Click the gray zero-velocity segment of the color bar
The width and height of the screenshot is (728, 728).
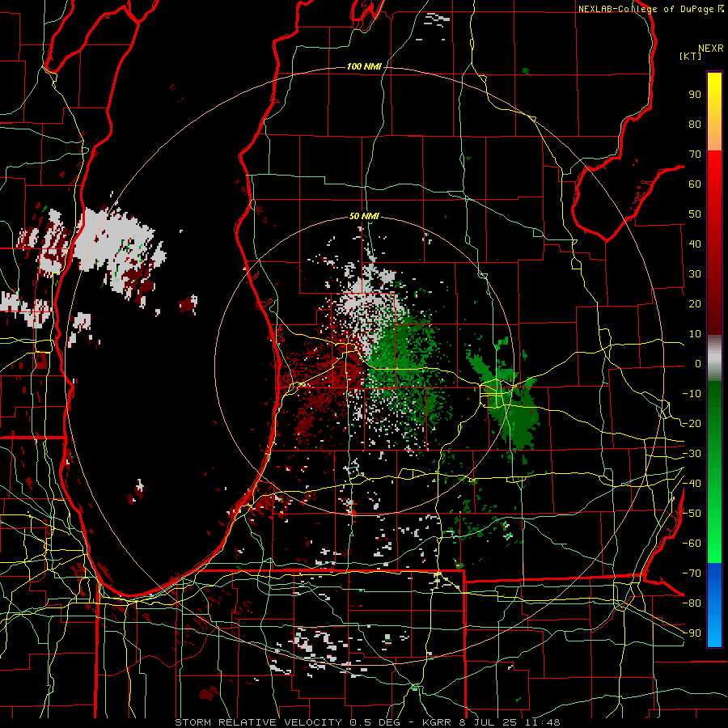click(714, 358)
